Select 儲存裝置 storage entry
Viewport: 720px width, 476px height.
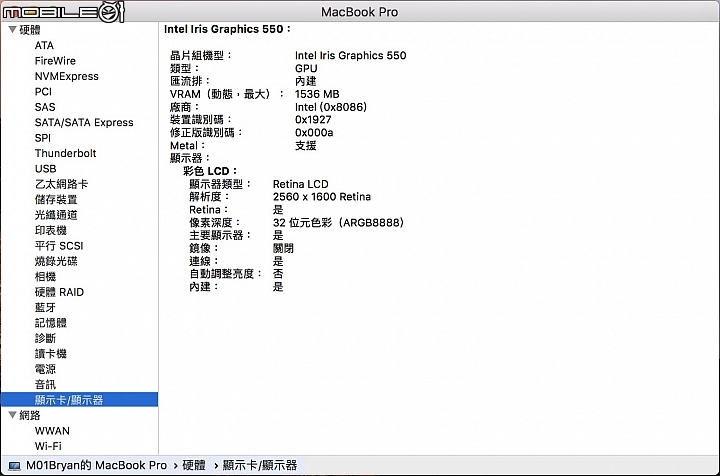click(x=56, y=200)
